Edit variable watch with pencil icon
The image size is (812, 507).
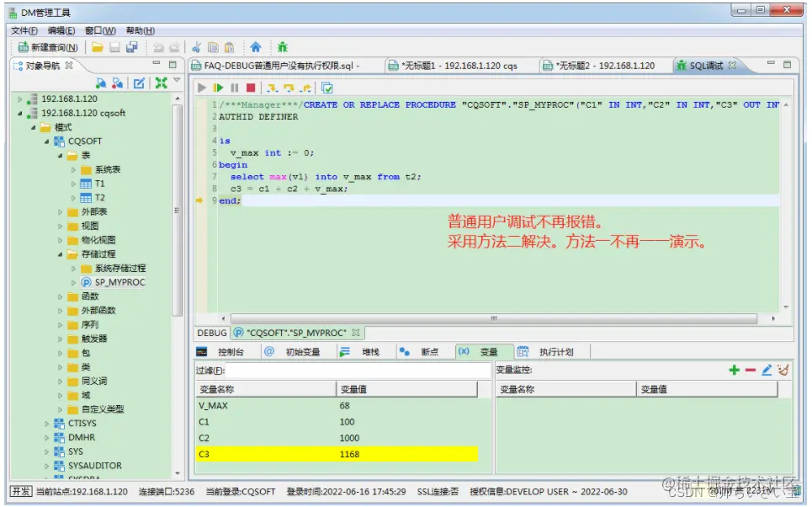[767, 370]
